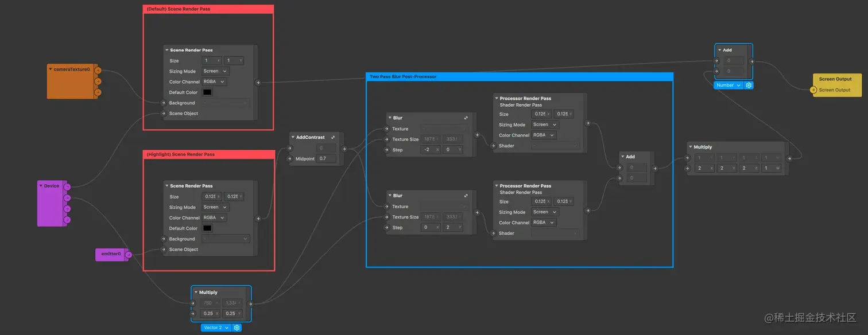Image resolution: width=868 pixels, height=335 pixels.
Task: Open the Number data type dropdown
Action: (728, 85)
